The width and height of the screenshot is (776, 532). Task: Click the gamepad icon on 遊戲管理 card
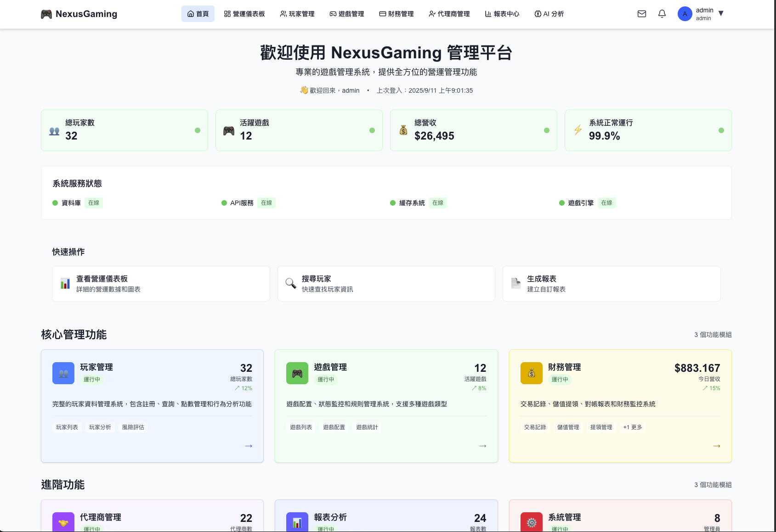(297, 373)
